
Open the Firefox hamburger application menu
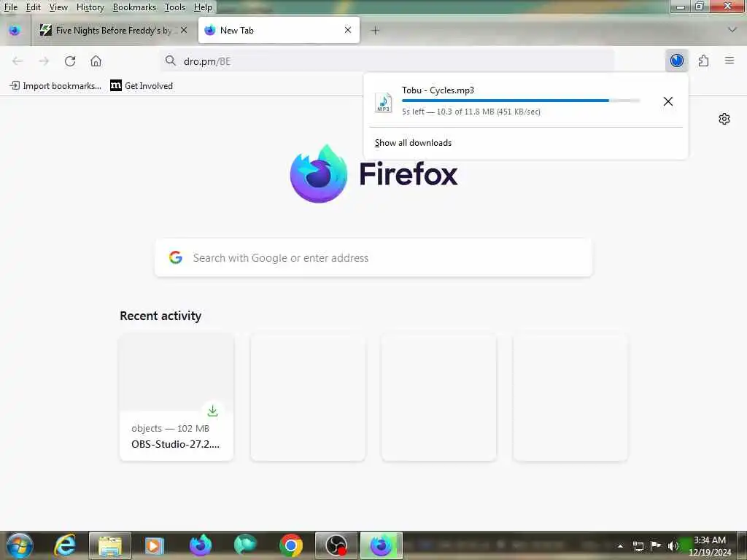[x=729, y=61]
